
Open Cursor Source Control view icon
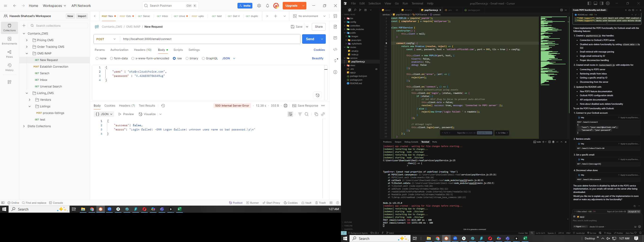click(x=360, y=10)
